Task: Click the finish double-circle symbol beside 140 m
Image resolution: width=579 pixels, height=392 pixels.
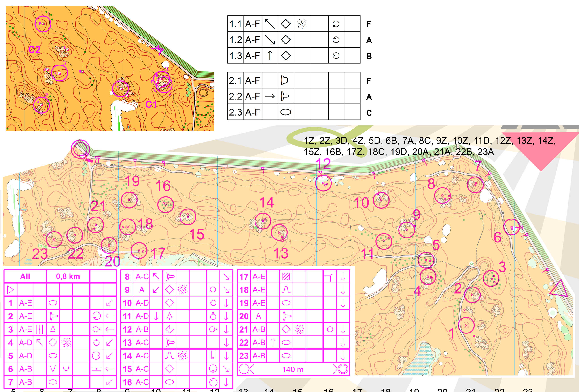Action: click(x=343, y=369)
